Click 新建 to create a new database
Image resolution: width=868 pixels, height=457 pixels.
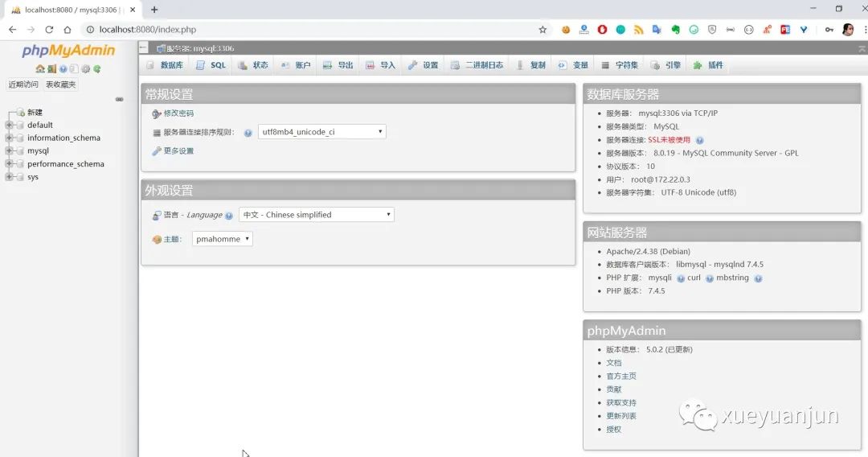[35, 113]
